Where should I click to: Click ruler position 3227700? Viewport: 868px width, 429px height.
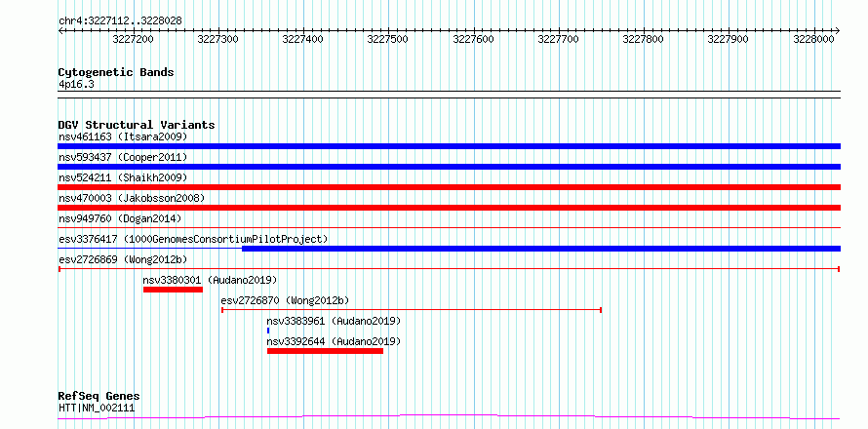pyautogui.click(x=558, y=39)
